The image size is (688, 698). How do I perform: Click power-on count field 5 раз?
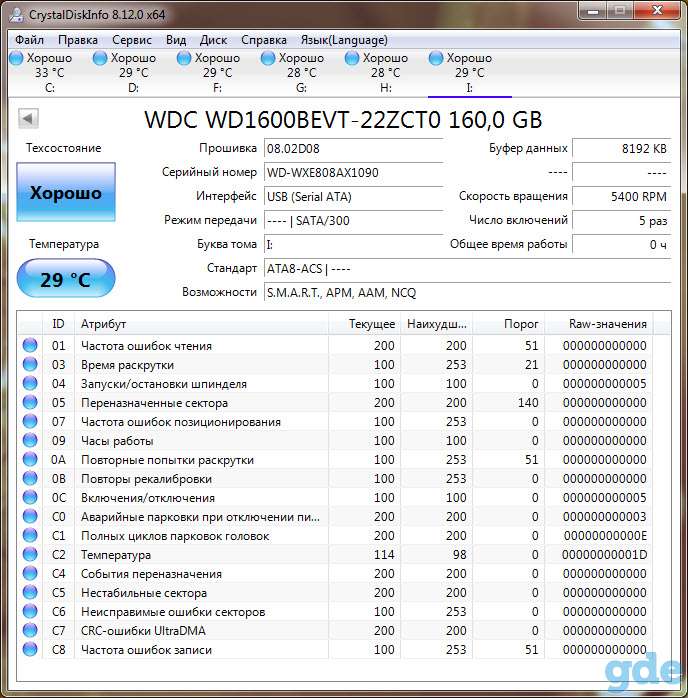coord(622,221)
